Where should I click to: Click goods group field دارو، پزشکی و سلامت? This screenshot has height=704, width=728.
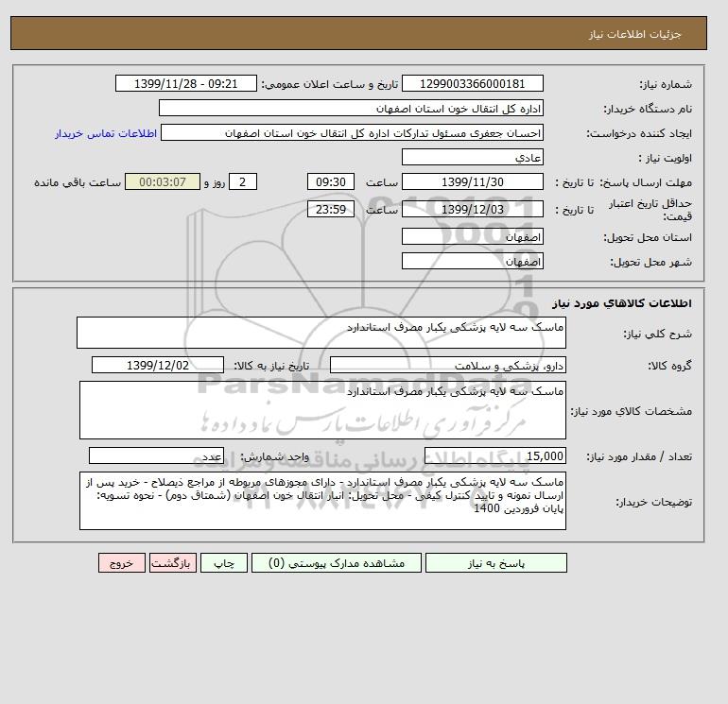447,365
